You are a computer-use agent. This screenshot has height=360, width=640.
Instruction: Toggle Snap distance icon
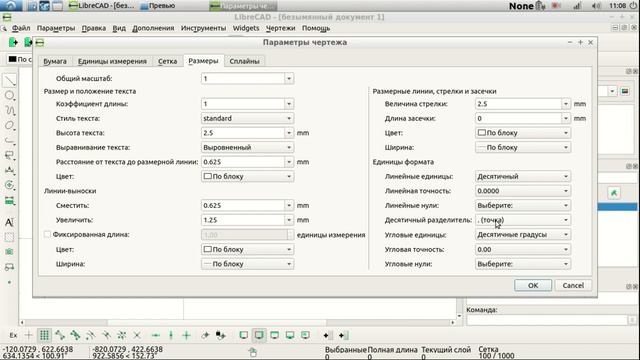(x=121, y=336)
